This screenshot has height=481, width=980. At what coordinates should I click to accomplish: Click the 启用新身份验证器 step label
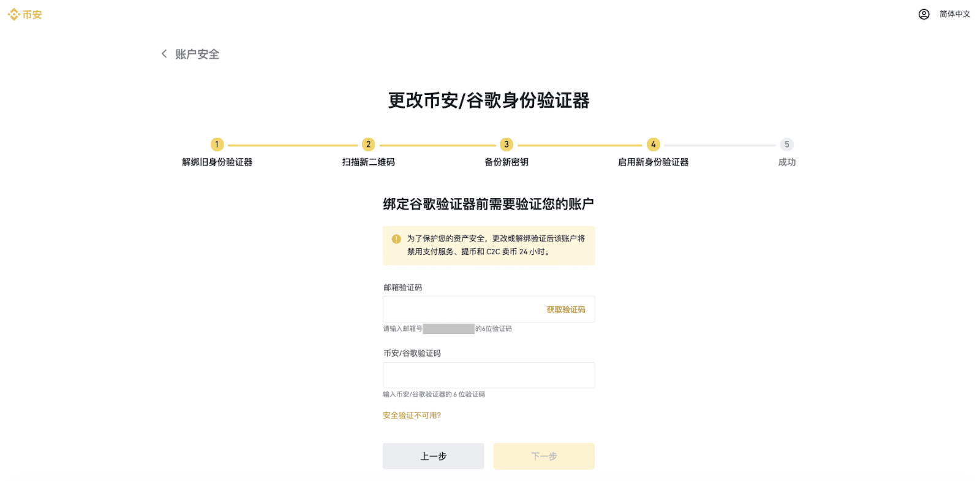coord(654,162)
